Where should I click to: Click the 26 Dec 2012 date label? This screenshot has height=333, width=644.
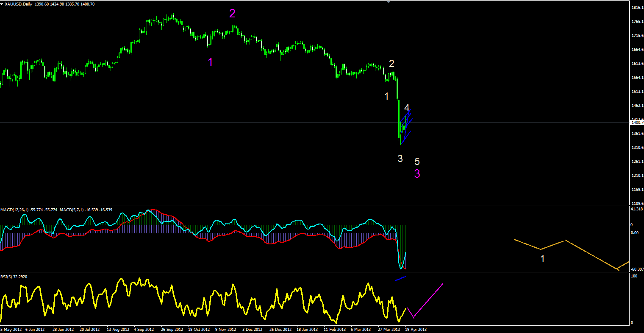point(280,329)
